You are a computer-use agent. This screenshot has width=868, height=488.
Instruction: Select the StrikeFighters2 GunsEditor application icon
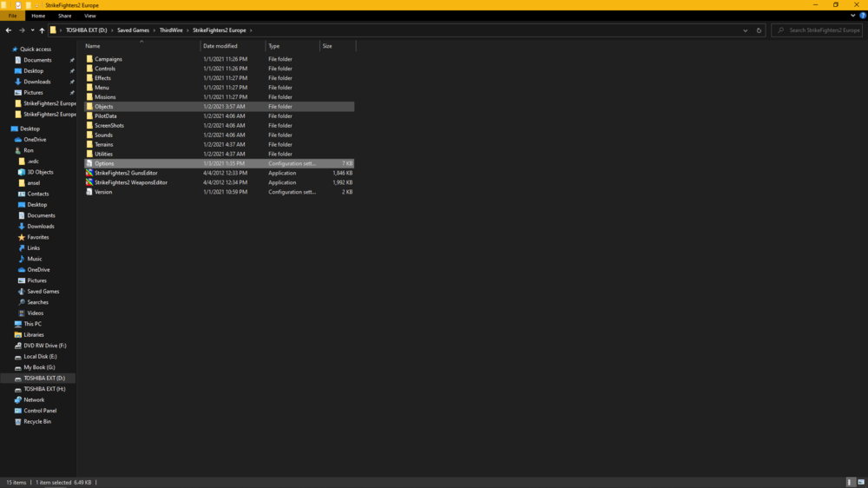(x=89, y=173)
